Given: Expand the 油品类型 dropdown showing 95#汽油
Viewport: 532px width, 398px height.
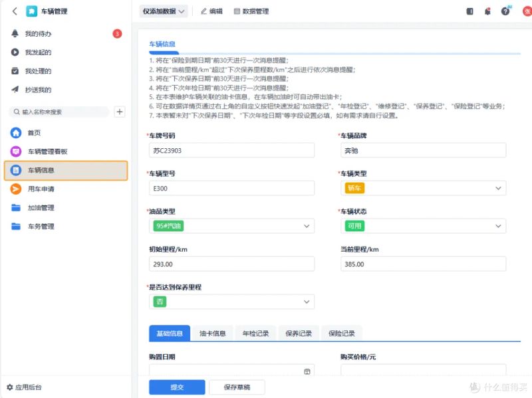Looking at the screenshot, I should tap(231, 226).
